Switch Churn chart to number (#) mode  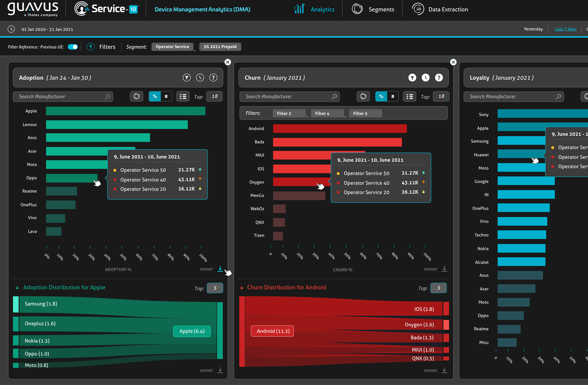pyautogui.click(x=392, y=97)
